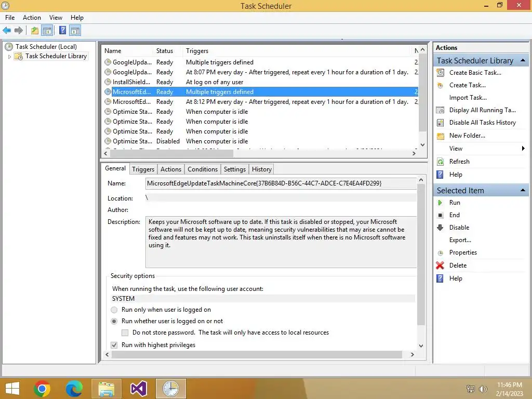This screenshot has width=532, height=399.
Task: Switch to the Actions tab
Action: point(170,169)
